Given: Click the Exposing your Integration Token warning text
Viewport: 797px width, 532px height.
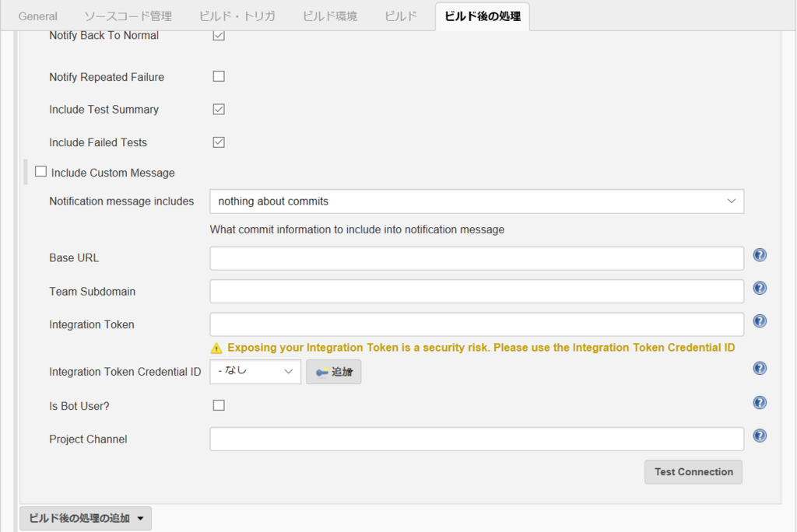Looking at the screenshot, I should [481, 348].
